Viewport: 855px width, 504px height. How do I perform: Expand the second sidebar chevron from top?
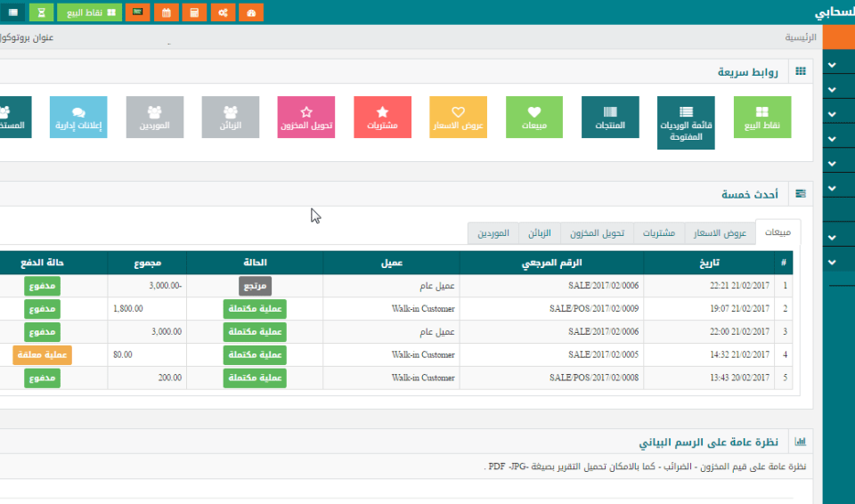(x=832, y=90)
